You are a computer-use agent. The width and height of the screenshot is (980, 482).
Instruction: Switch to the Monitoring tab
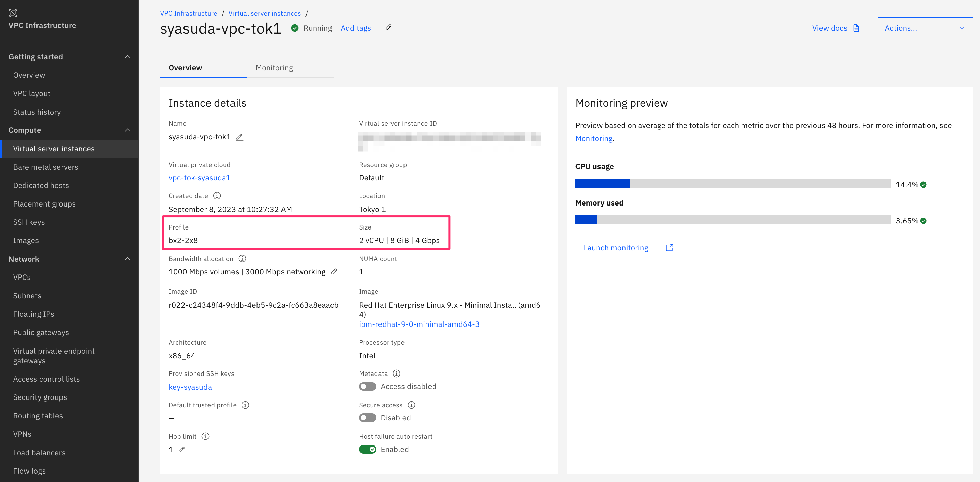(274, 68)
